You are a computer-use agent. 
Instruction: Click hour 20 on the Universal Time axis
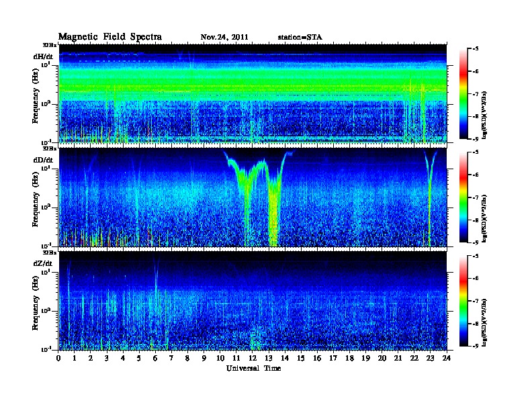point(382,359)
